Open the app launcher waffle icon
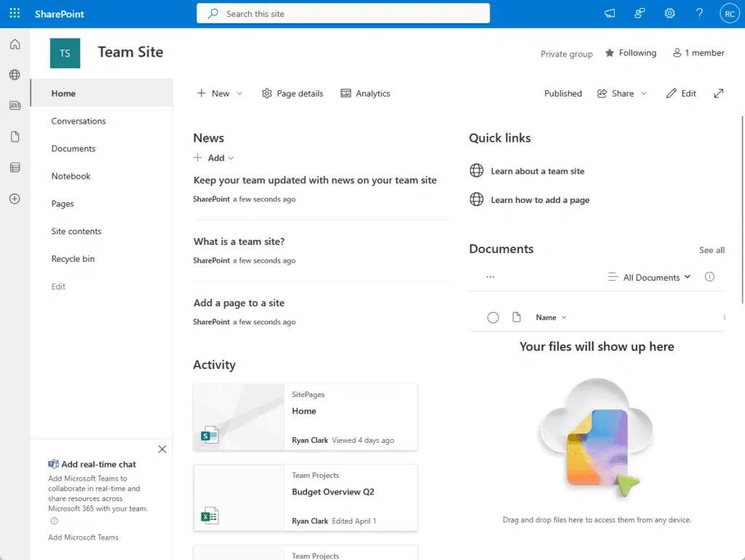This screenshot has width=745, height=560. click(x=15, y=13)
